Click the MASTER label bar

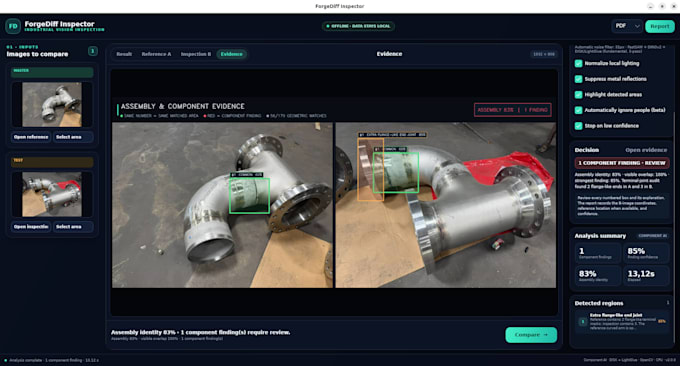coord(52,72)
